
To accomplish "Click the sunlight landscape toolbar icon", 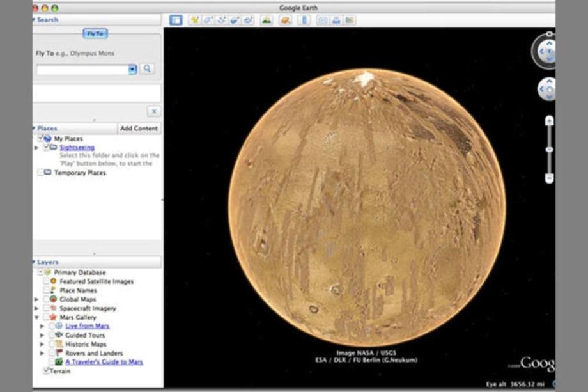I will [266, 20].
